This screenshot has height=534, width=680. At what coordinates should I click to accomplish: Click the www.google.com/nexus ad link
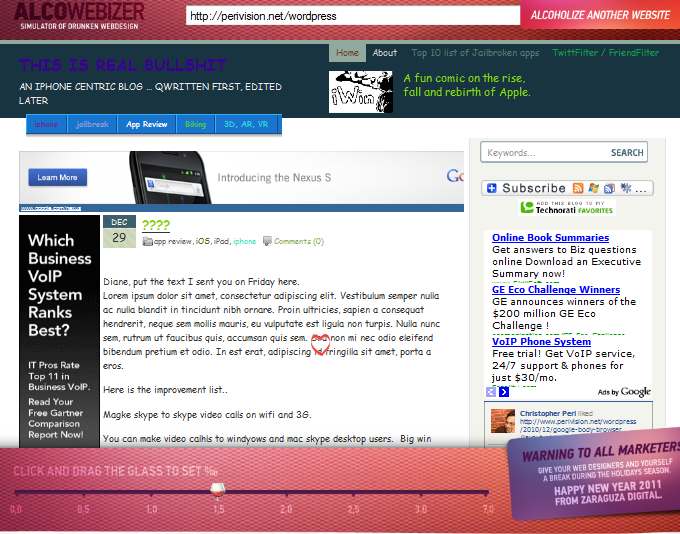click(51, 209)
